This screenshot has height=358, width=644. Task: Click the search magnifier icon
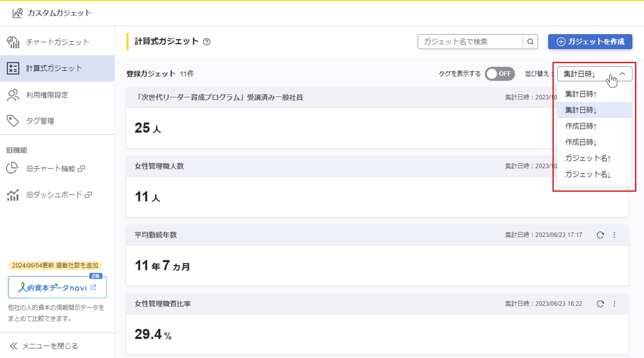(530, 42)
